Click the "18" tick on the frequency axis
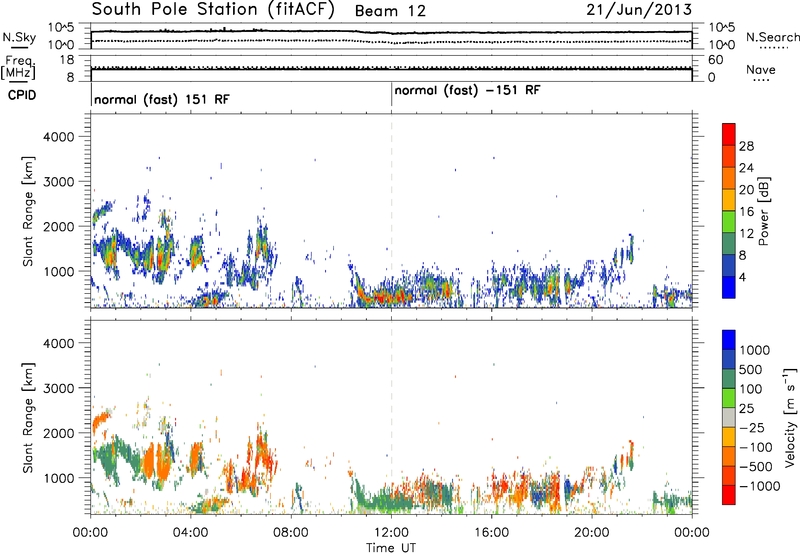800x554 pixels. 67,60
